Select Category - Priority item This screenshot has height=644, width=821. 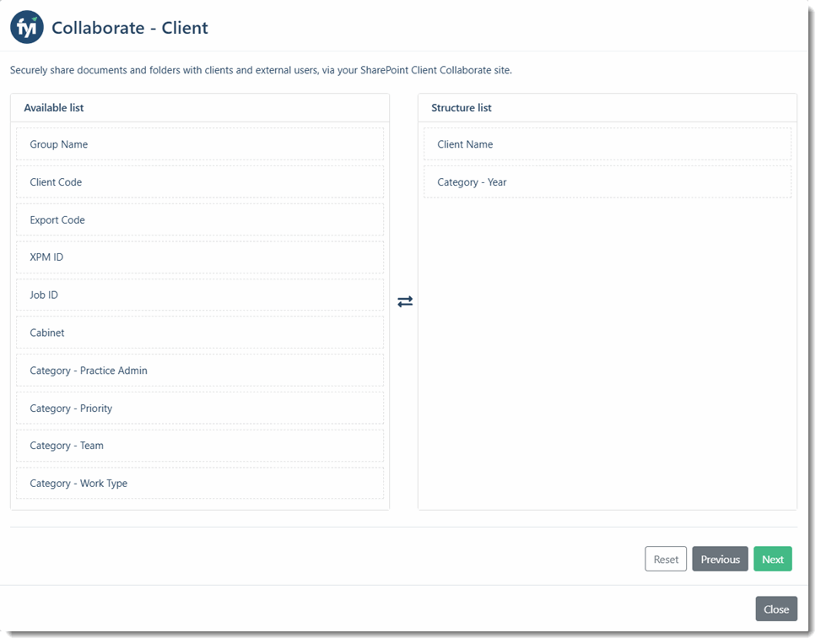[x=199, y=409]
